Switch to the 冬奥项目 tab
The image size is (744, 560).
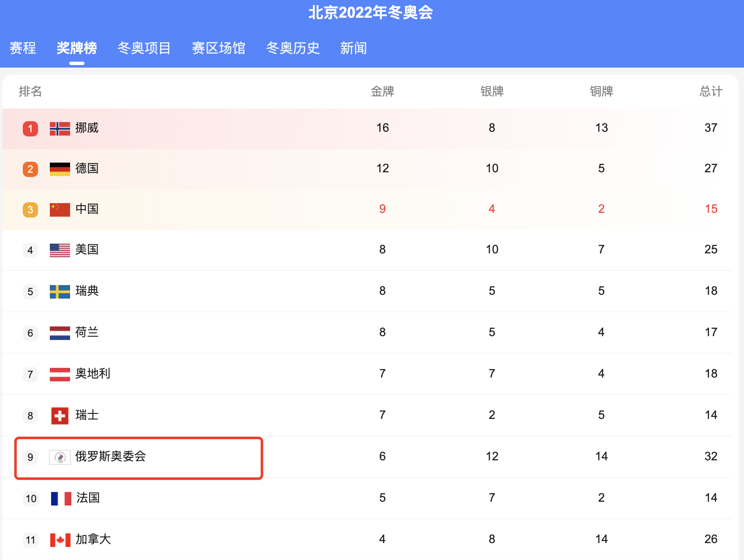tap(144, 48)
